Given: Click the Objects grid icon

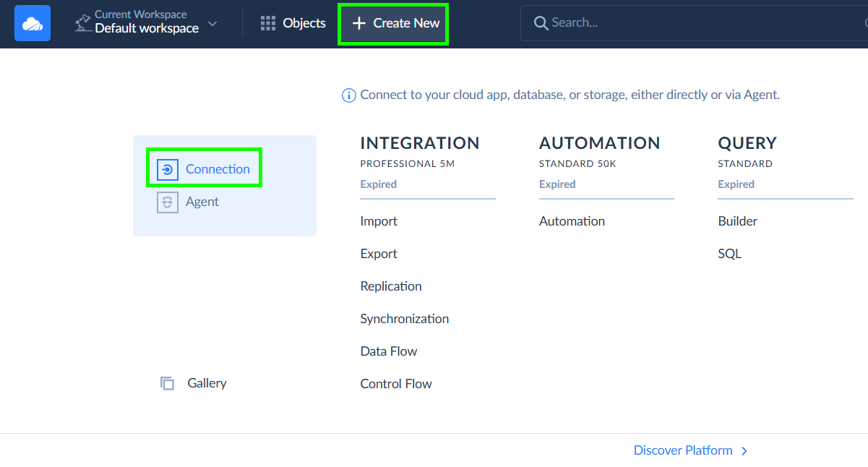Looking at the screenshot, I should click(x=268, y=23).
